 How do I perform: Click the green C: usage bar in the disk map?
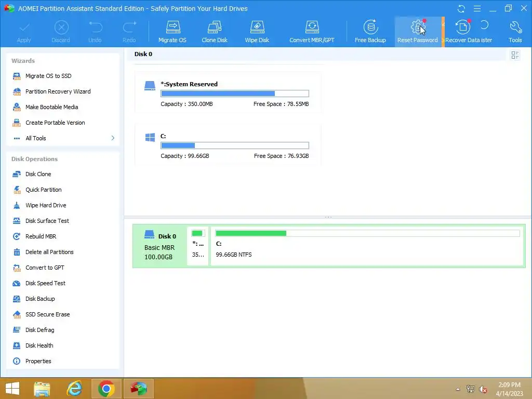point(367,233)
